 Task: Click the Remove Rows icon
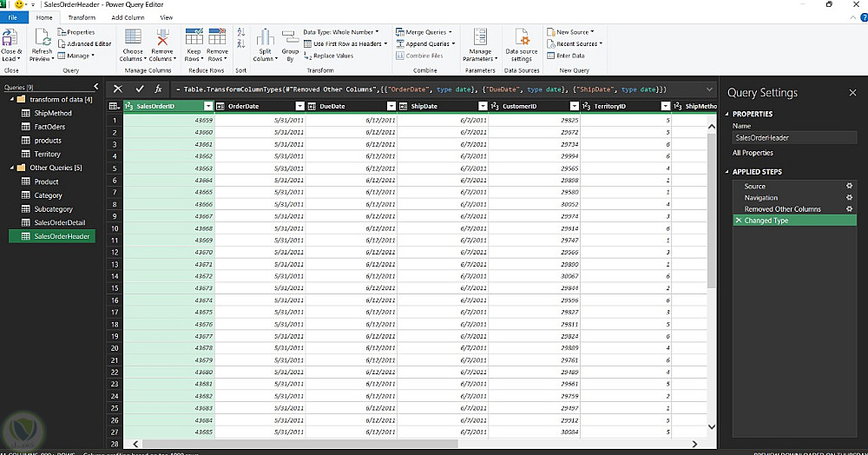[x=217, y=37]
